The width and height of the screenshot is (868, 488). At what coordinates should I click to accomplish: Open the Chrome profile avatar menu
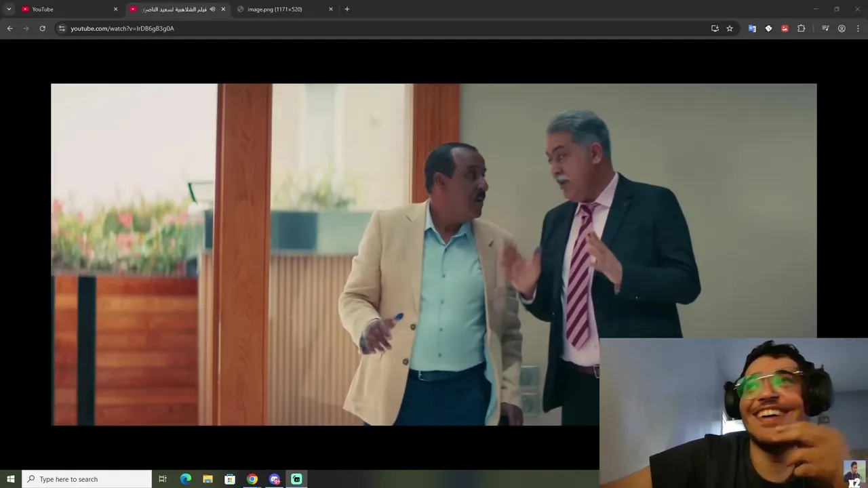[x=842, y=28]
